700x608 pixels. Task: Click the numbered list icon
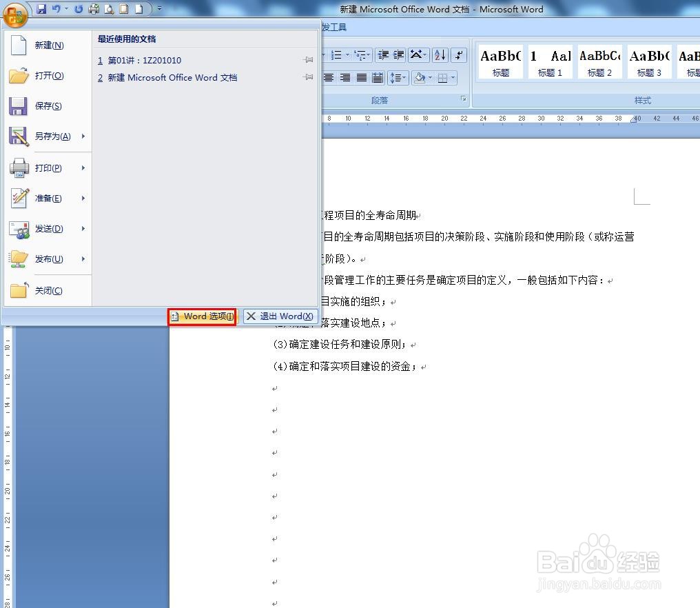tap(336, 55)
